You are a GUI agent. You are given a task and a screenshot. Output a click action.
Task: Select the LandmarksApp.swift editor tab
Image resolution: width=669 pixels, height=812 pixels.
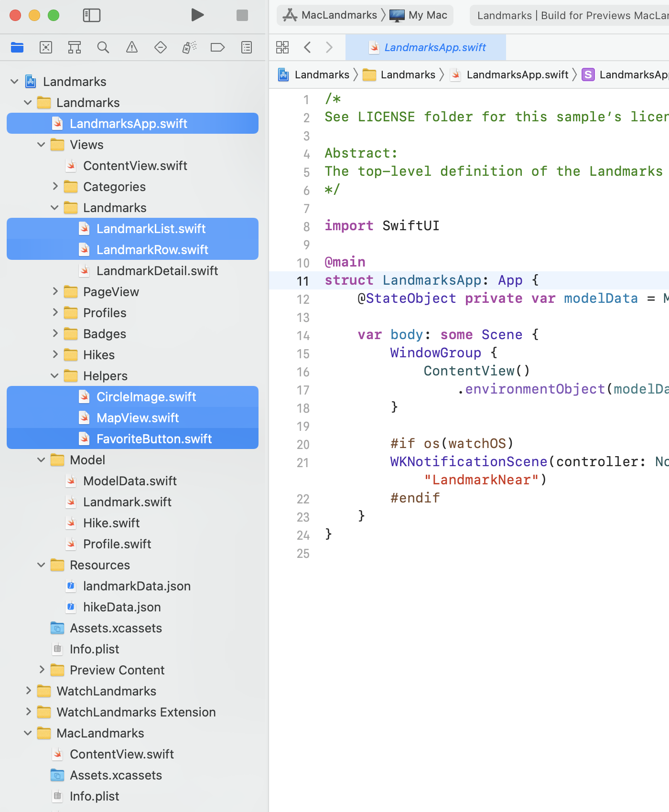point(426,47)
